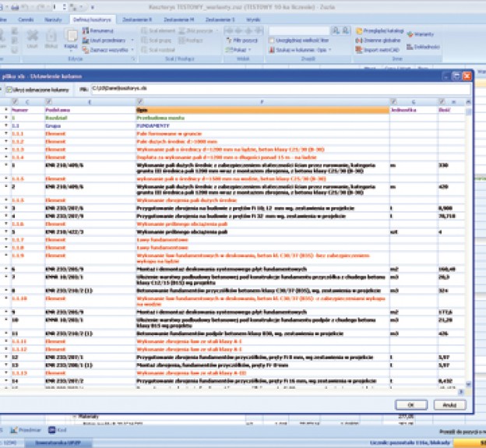Toggle checkbox above the Jednostka column
Screen dimensions: 486x448
[x=393, y=101]
